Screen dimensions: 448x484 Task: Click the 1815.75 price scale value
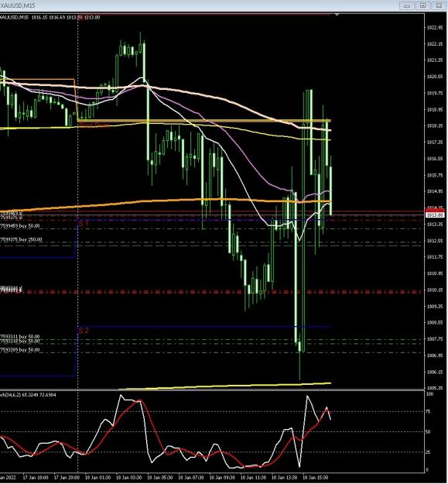pos(435,175)
